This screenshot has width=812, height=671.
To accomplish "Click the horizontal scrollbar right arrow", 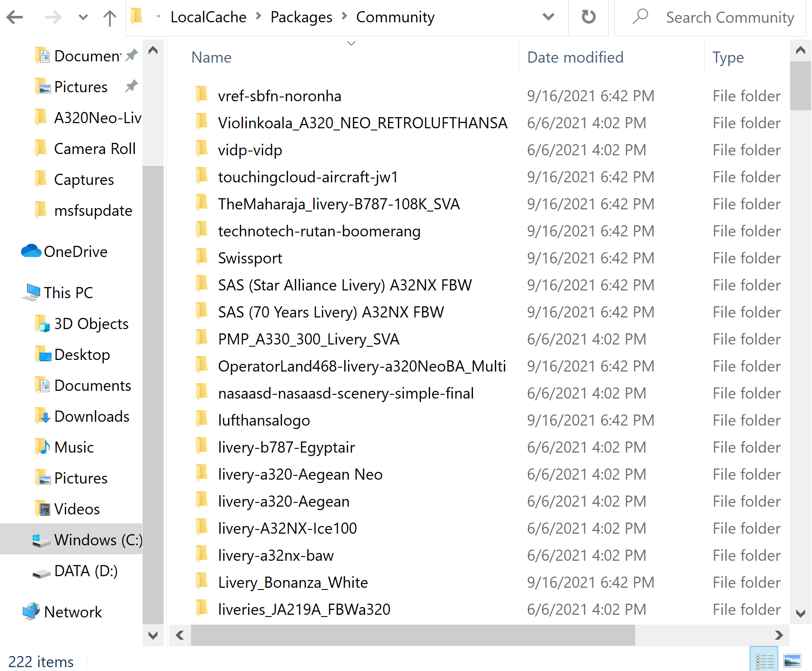I will (x=779, y=635).
